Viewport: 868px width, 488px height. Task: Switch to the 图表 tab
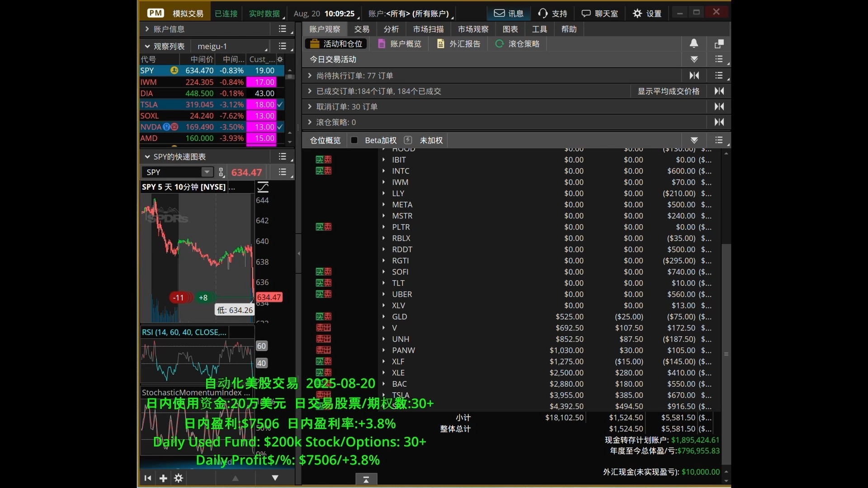[x=510, y=29]
